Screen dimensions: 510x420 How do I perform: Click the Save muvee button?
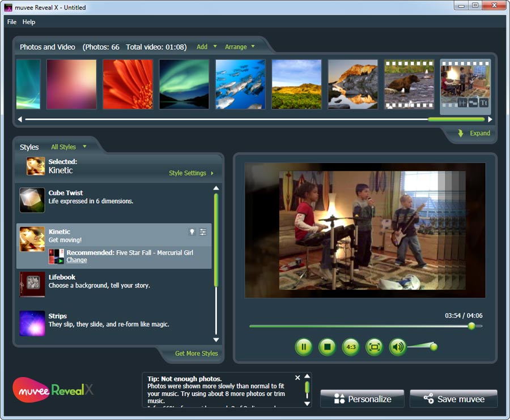pyautogui.click(x=453, y=399)
